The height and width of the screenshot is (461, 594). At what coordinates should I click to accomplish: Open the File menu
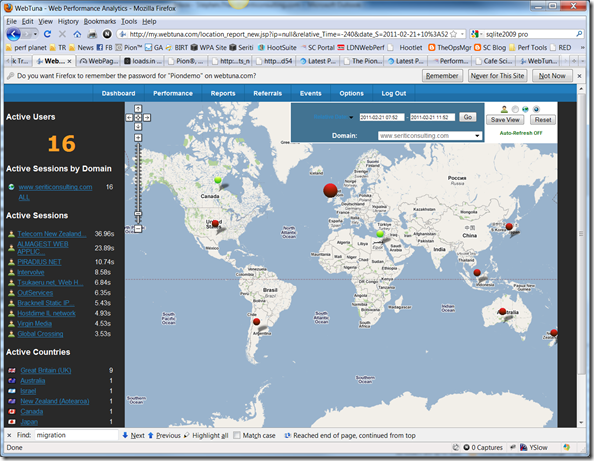pos(11,21)
